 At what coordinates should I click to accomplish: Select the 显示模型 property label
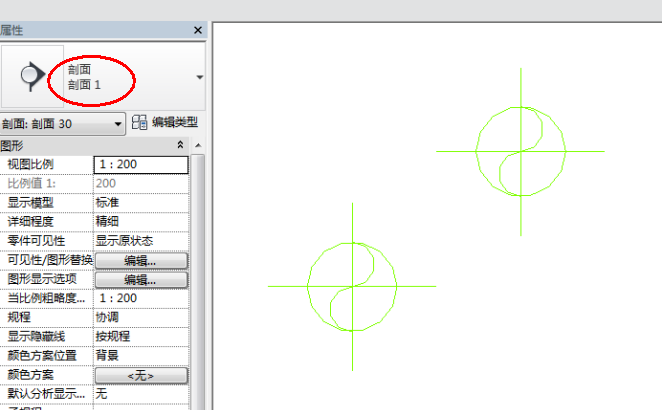pyautogui.click(x=30, y=203)
